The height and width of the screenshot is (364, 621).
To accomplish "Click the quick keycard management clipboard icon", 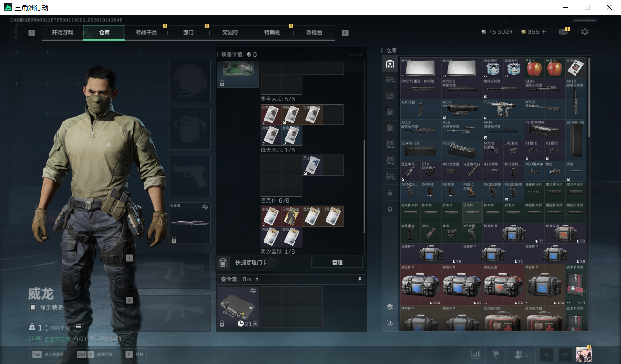I will 223,263.
